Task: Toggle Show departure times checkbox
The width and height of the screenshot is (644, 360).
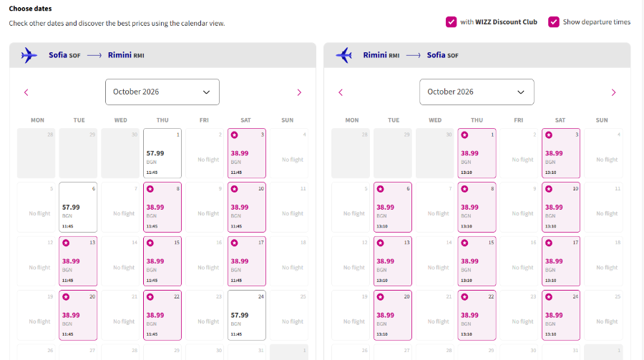Action: click(x=554, y=21)
